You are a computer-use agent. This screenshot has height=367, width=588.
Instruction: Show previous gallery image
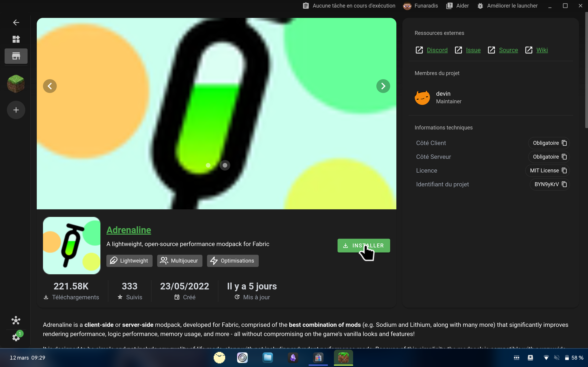tap(50, 86)
